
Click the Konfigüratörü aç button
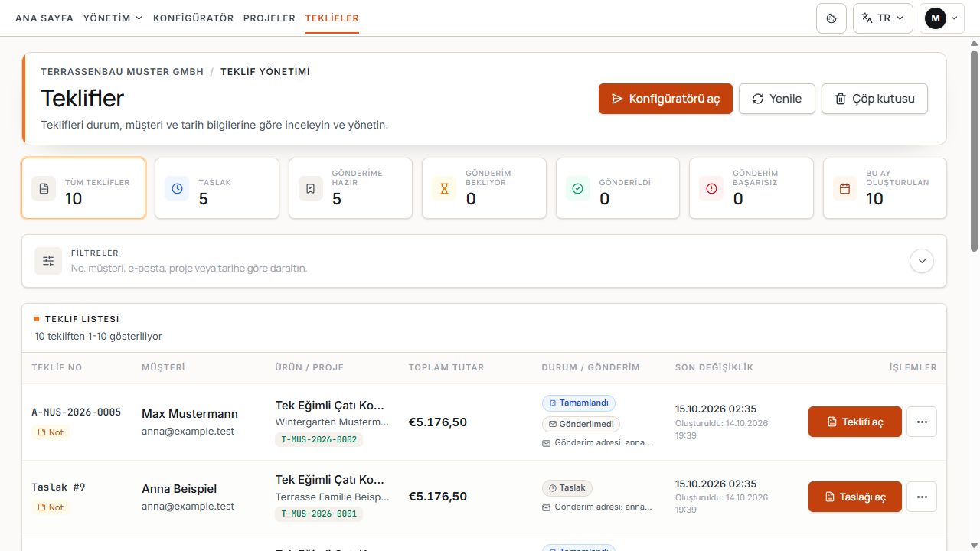pos(665,99)
